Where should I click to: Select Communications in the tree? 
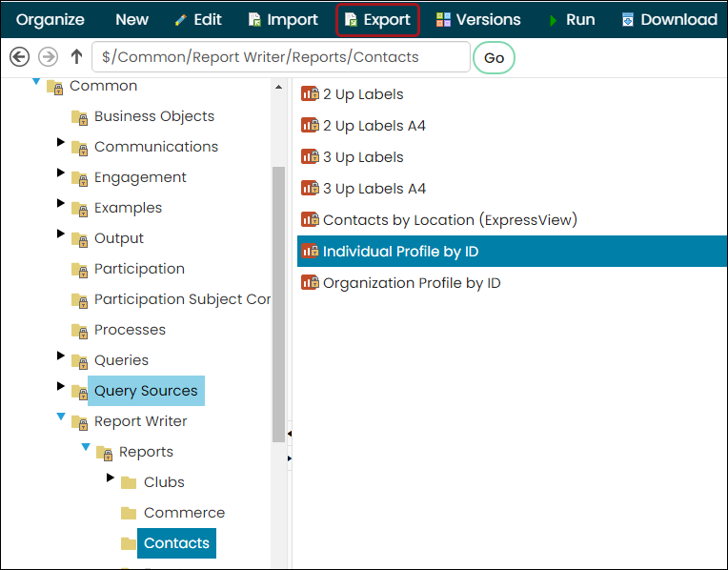click(156, 147)
